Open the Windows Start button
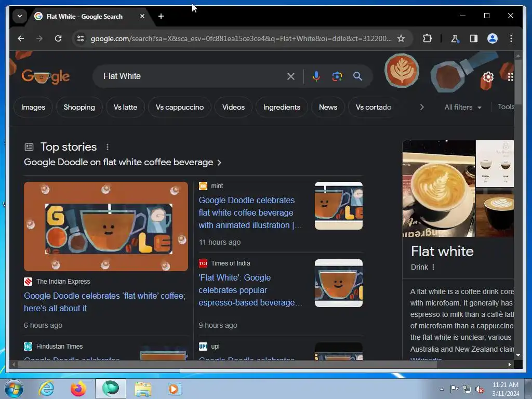 click(x=14, y=389)
